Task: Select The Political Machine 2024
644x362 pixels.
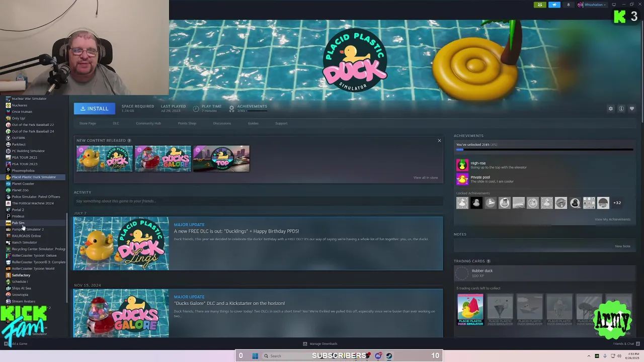Action: [33, 203]
